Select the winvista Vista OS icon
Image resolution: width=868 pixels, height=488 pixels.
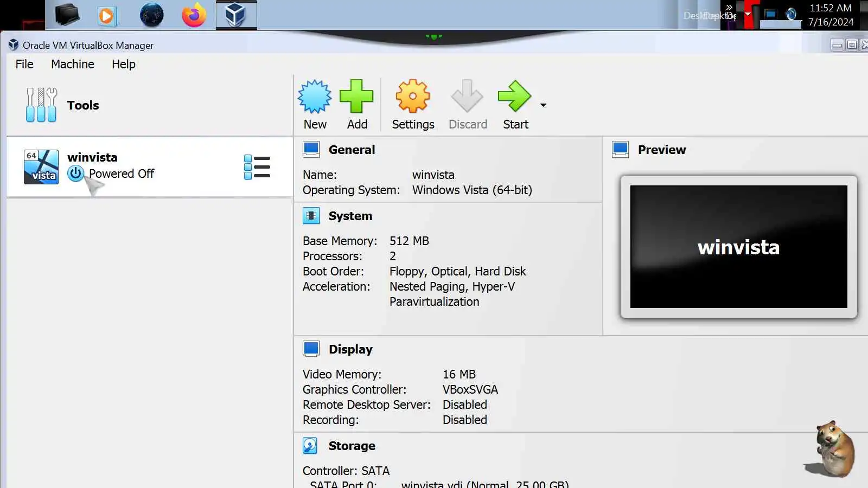point(41,167)
